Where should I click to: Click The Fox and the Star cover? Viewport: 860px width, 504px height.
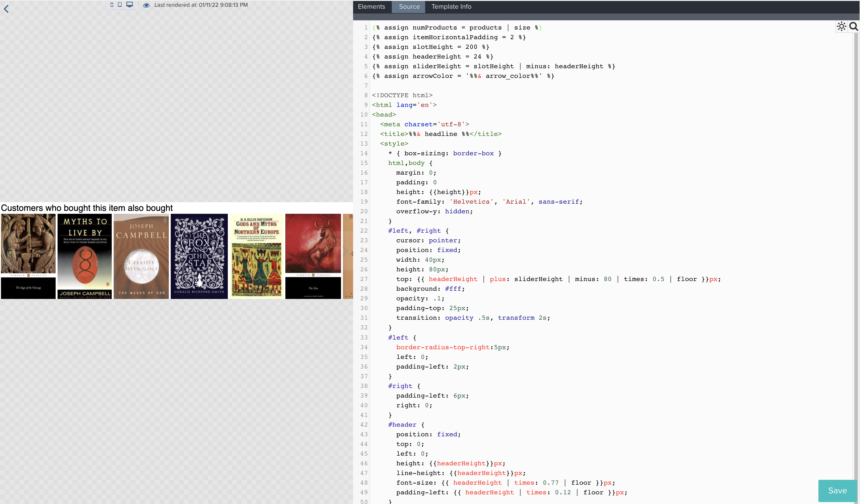(199, 256)
